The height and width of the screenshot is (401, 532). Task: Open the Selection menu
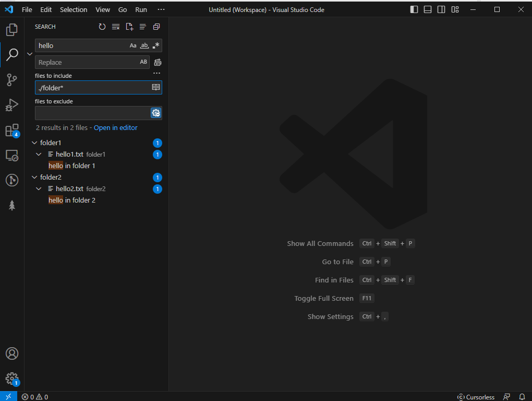[73, 9]
